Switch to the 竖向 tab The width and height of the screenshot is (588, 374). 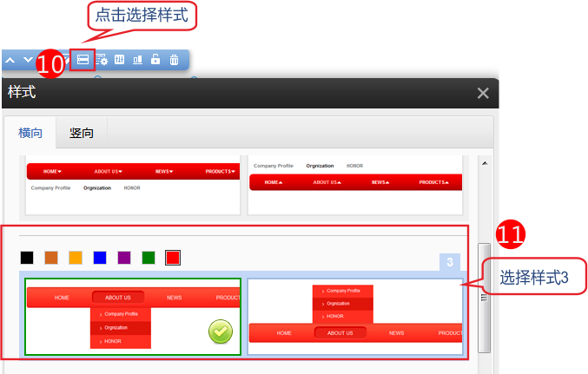tap(82, 133)
